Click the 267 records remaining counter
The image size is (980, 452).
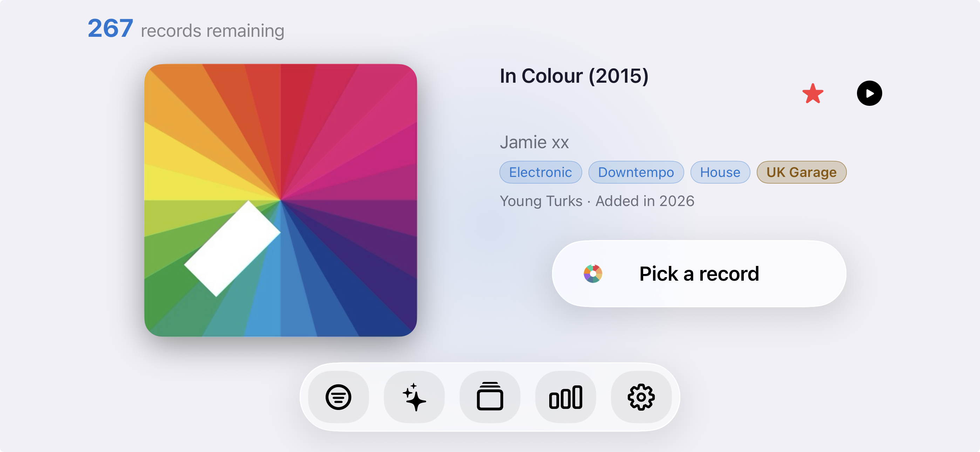(x=186, y=29)
